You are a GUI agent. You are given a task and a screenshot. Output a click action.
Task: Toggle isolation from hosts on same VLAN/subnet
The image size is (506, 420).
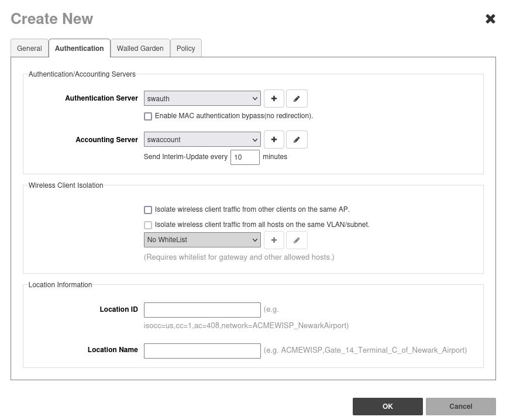pyautogui.click(x=148, y=225)
